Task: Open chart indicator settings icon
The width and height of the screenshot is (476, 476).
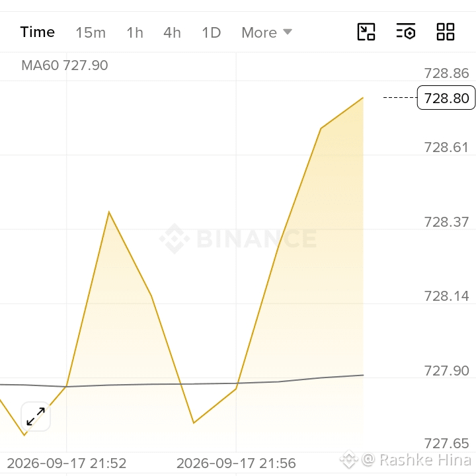Action: (406, 32)
